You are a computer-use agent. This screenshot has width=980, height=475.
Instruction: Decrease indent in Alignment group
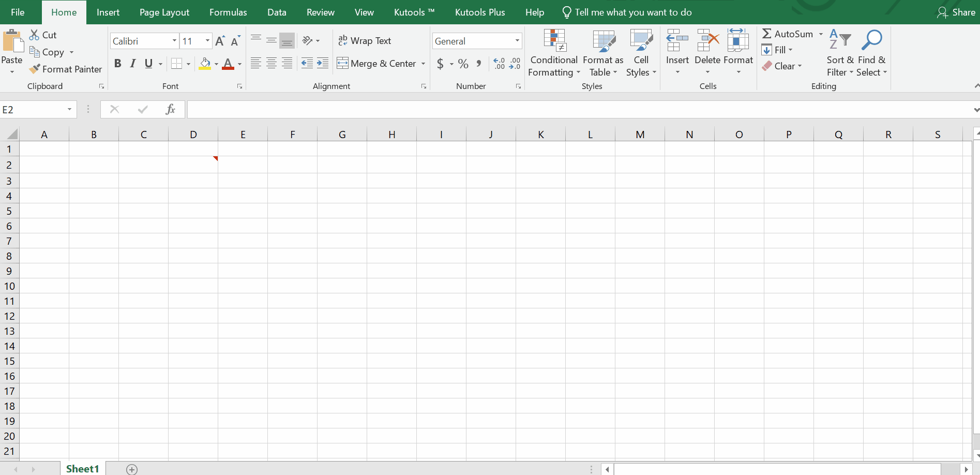307,63
